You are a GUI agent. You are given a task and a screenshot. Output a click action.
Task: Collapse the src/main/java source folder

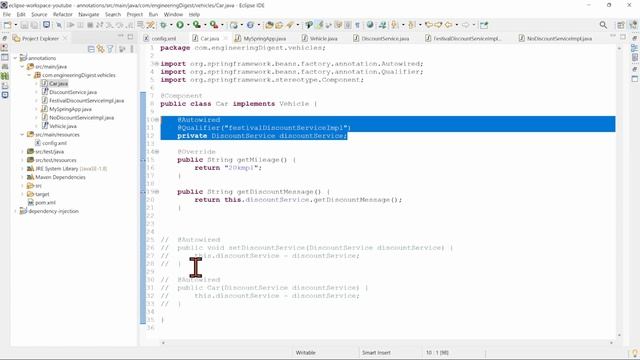pyautogui.click(x=22, y=67)
